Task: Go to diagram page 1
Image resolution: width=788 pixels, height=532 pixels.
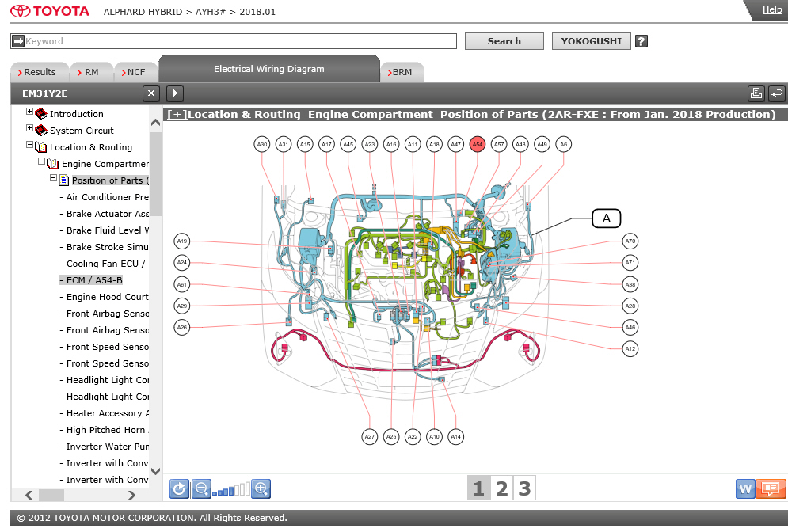Action: pyautogui.click(x=478, y=488)
